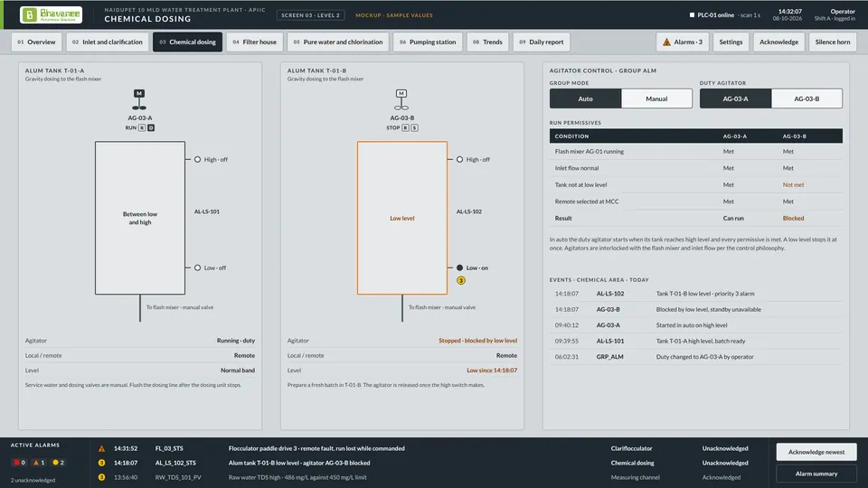Screen dimensions: 868x488
Task: Go to Inlet and clarification tab
Action: point(108,42)
